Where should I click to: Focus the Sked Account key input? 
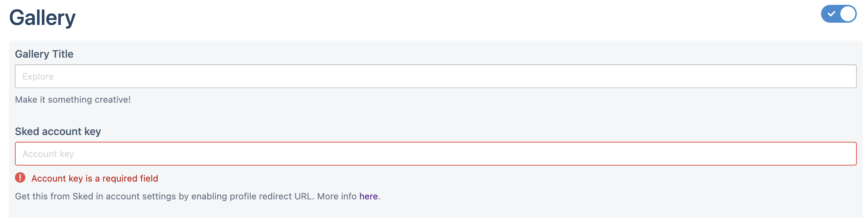tap(436, 154)
